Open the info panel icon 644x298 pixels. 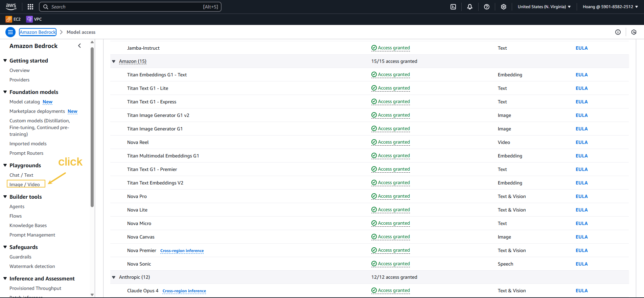(x=618, y=32)
